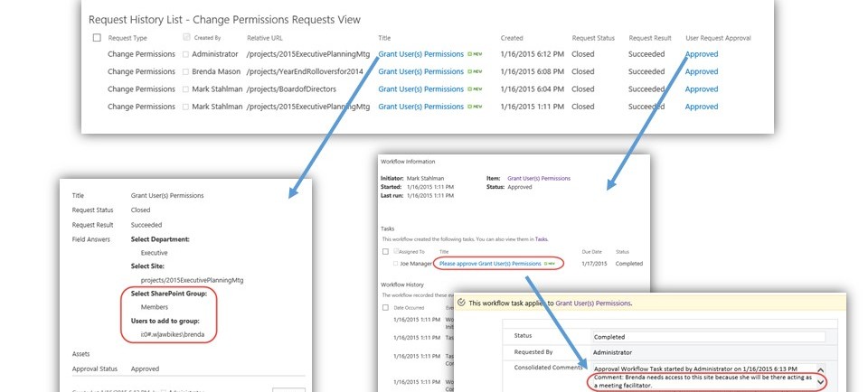Select the /projects/YearEndRolloversfor2014 URL cell
The height and width of the screenshot is (392, 868).
click(305, 72)
